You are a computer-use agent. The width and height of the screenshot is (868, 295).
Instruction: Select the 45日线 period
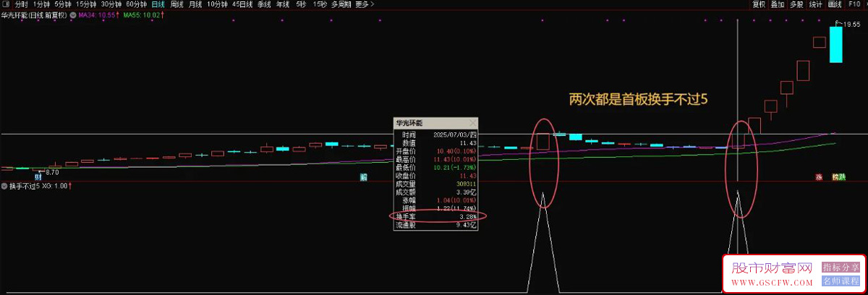click(x=243, y=4)
